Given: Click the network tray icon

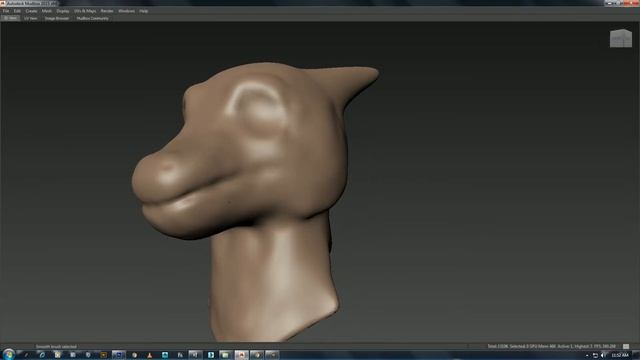Looking at the screenshot, I should click(x=596, y=356).
